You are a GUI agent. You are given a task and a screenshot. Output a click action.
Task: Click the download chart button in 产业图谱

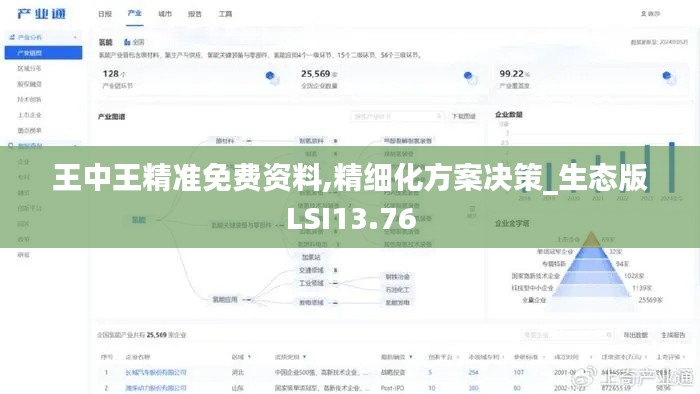pos(464,116)
